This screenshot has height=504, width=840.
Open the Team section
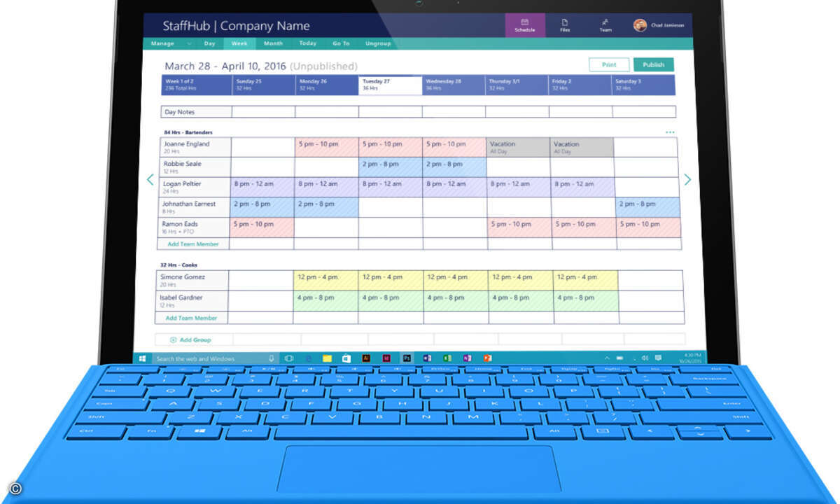click(605, 25)
